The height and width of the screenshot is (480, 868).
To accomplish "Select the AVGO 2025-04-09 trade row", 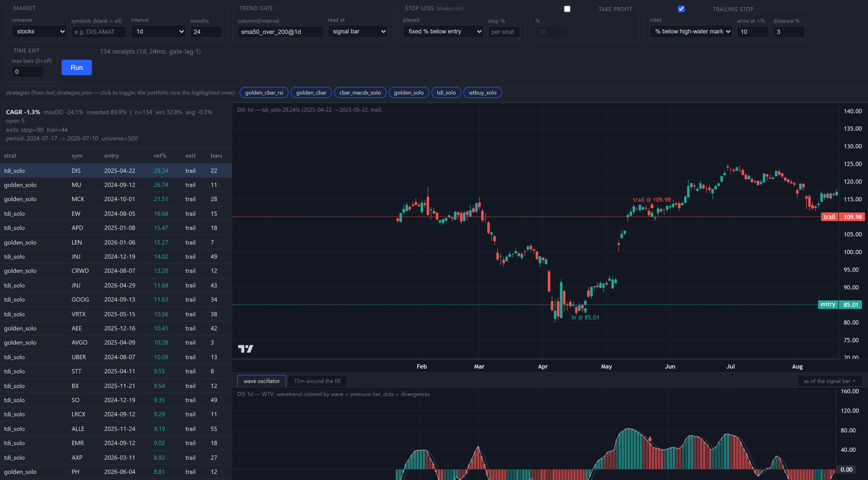I will [x=116, y=343].
